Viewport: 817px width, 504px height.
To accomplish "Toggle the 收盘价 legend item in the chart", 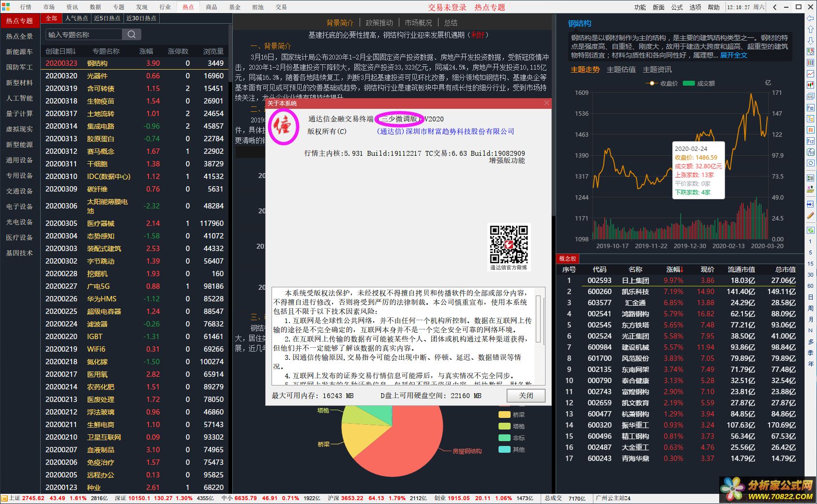I will click(x=661, y=83).
